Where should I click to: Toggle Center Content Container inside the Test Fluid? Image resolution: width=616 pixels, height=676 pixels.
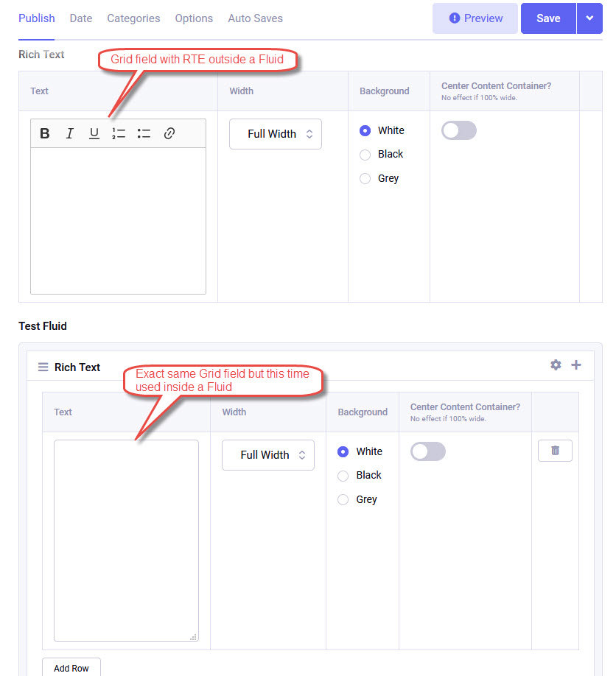[x=428, y=451]
